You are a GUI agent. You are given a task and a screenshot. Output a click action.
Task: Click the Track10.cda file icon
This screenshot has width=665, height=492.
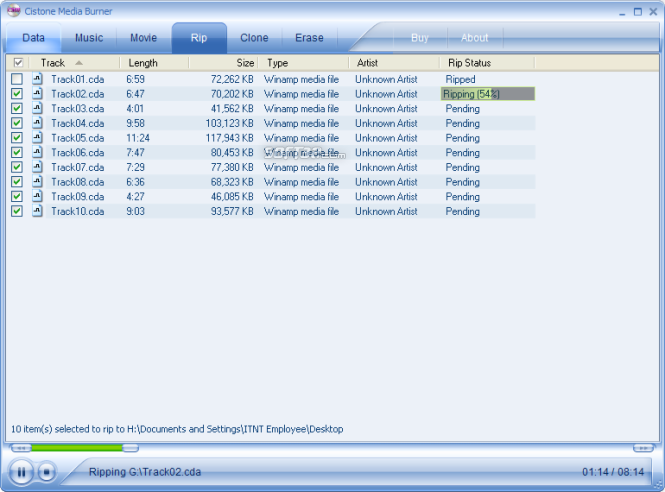point(38,211)
